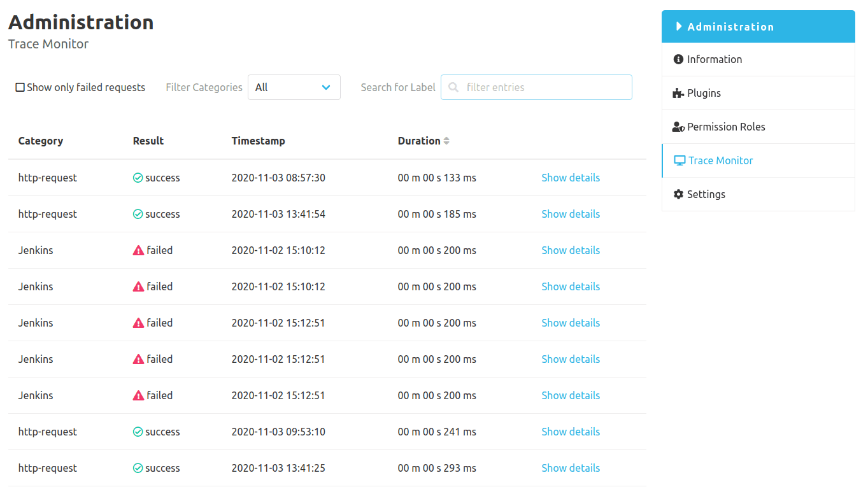The image size is (868, 487).
Task: Select the Plugins puzzle piece icon
Action: [x=678, y=92]
